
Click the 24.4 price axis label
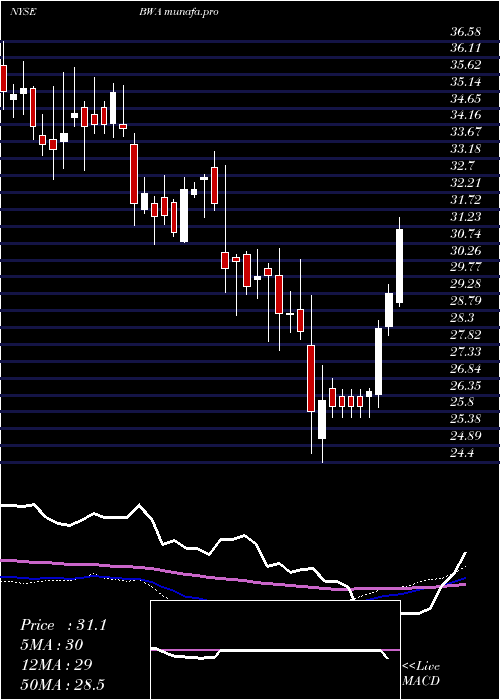pos(462,453)
